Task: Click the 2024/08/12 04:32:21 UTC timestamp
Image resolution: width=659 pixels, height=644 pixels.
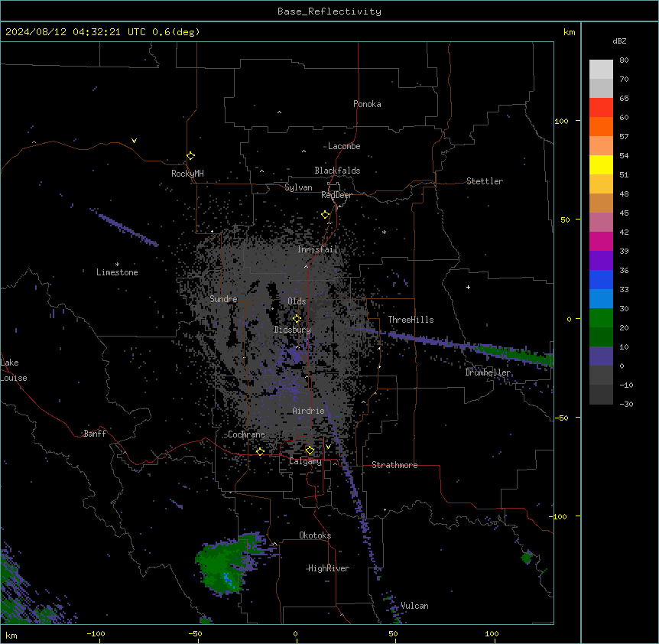Action: (76, 32)
